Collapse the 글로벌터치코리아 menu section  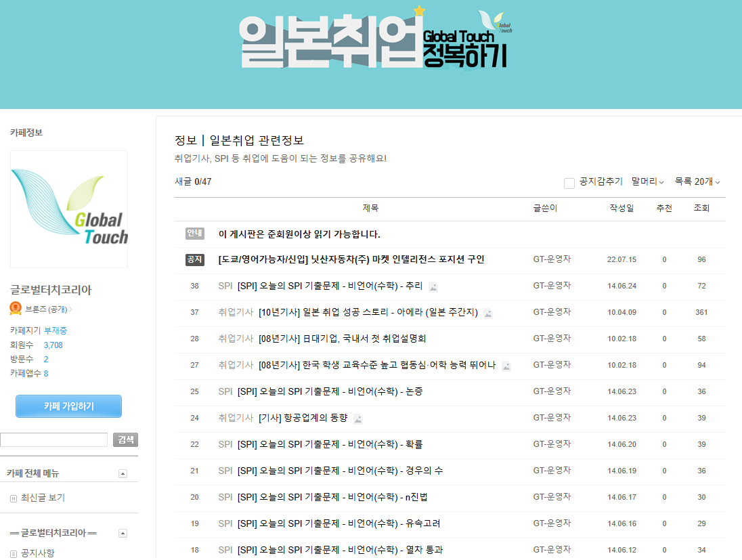point(123,533)
